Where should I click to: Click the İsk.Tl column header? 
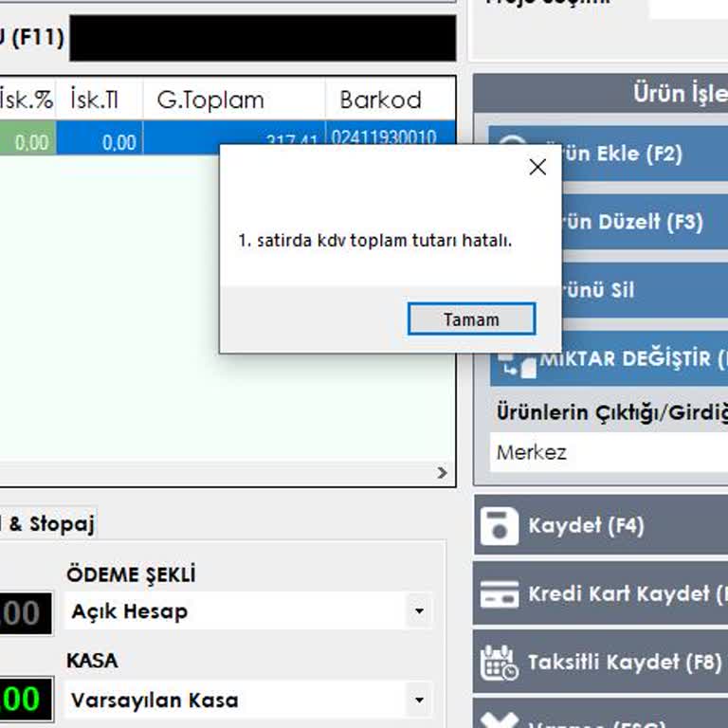click(100, 100)
